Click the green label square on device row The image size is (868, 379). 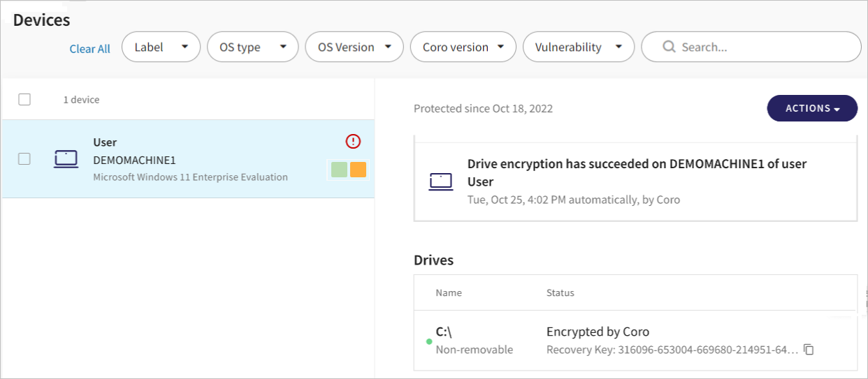tap(339, 170)
